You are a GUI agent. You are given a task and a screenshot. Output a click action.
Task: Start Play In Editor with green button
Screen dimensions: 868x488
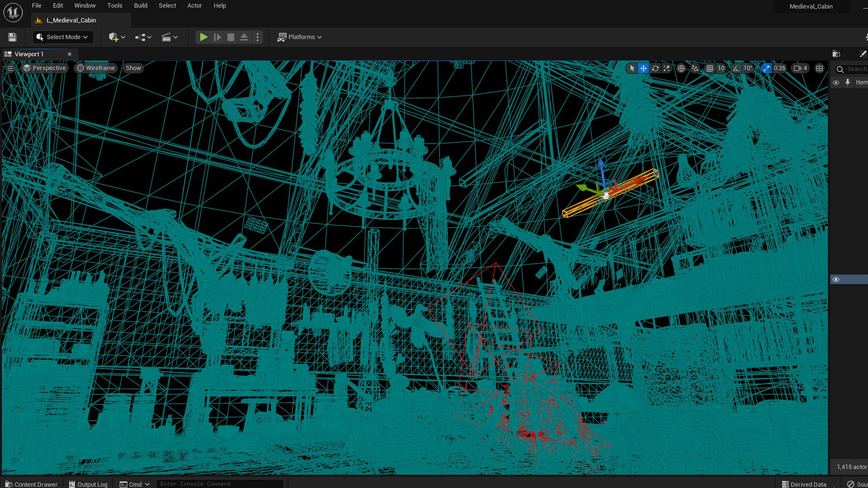point(204,37)
